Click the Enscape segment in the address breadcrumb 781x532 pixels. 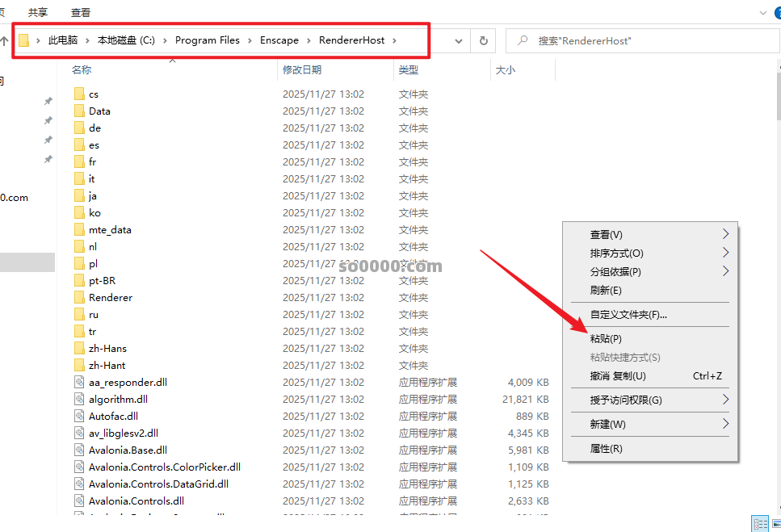[x=279, y=40]
